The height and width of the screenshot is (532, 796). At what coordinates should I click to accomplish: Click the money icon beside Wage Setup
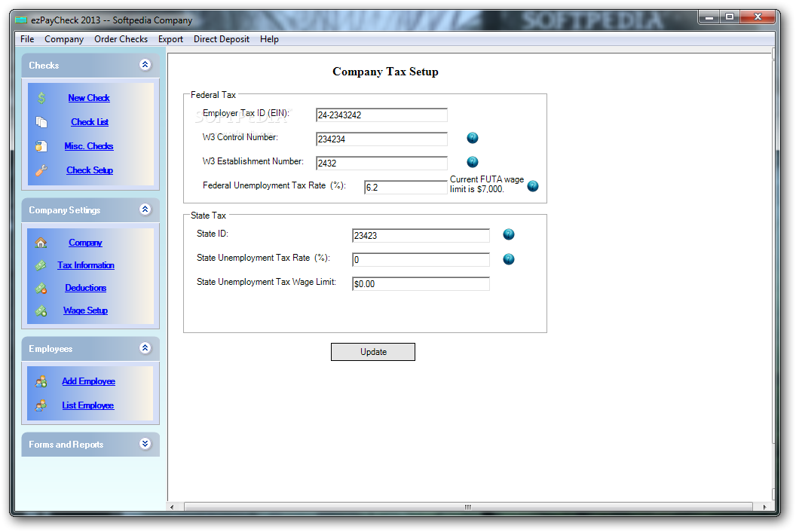pyautogui.click(x=41, y=310)
